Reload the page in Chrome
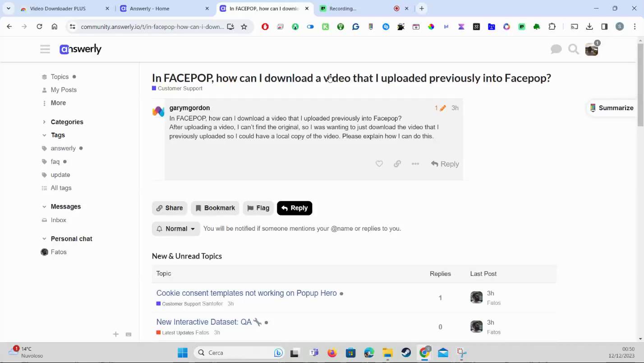Viewport: 644px width, 363px height. point(39,27)
